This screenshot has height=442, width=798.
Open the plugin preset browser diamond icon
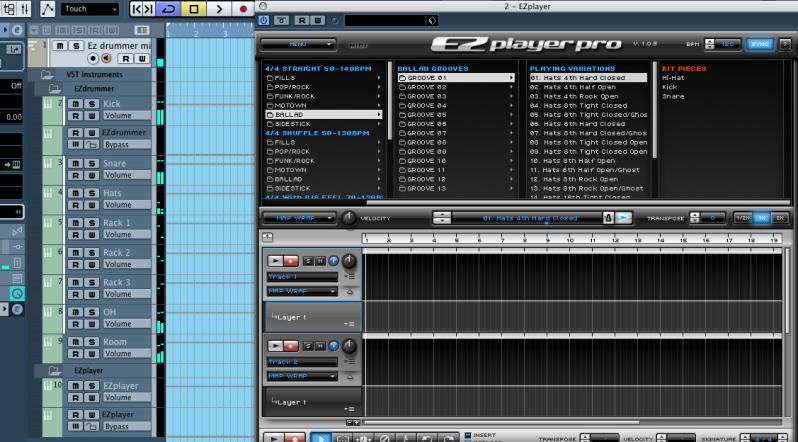[x=432, y=20]
